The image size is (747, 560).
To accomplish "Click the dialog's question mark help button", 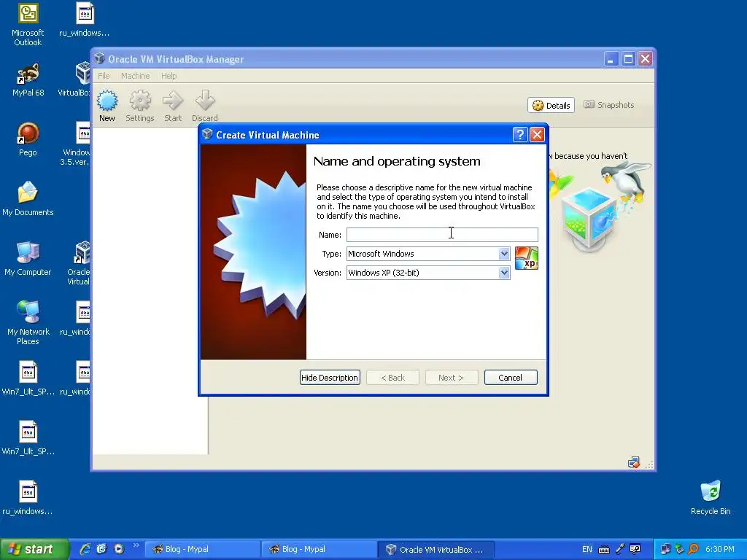I will tap(519, 135).
